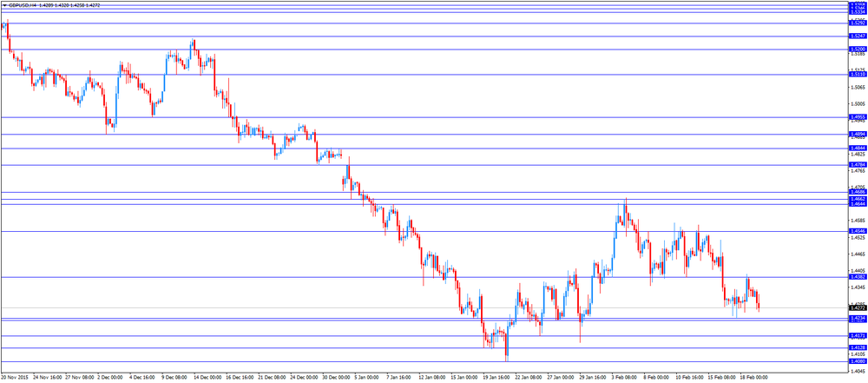The width and height of the screenshot is (868, 383).
Task: Click the 14 Dec 00:00 time label
Action: click(208, 377)
